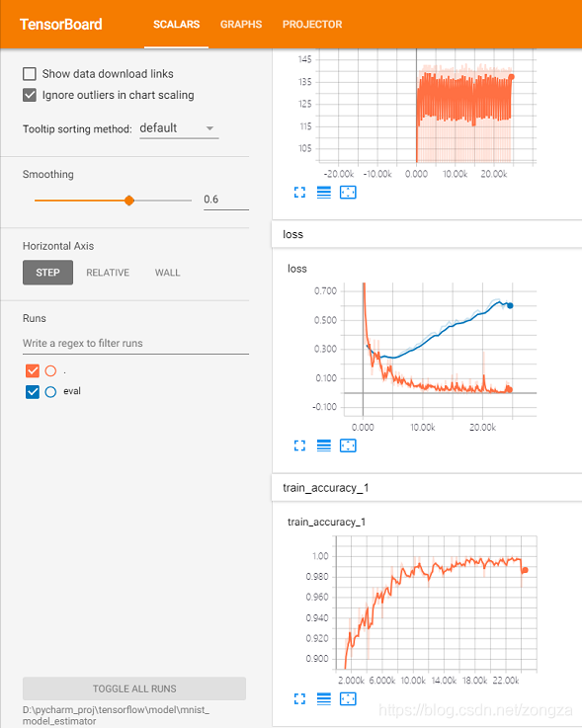Switch to the SCALARS tab
The width and height of the screenshot is (582, 728).
pyautogui.click(x=176, y=24)
